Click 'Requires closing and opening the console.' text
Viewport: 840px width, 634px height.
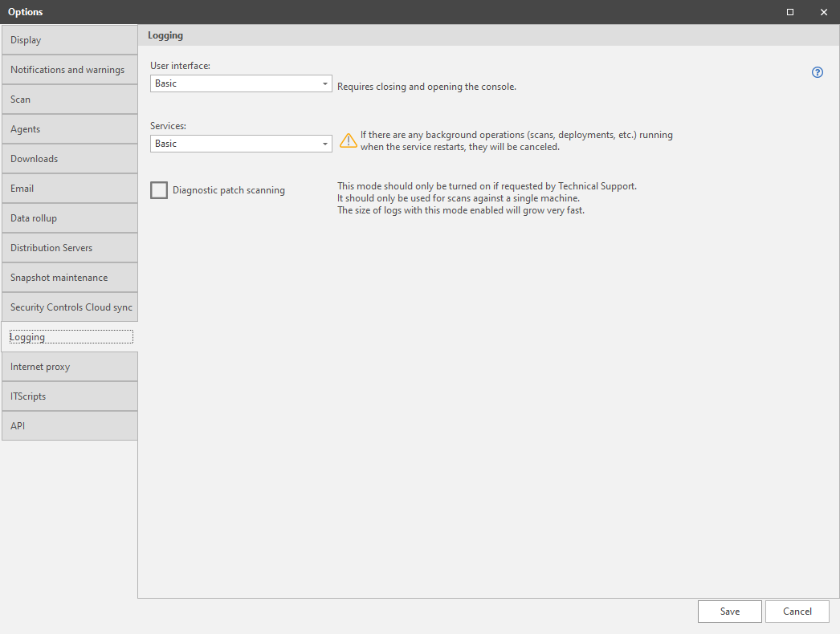point(426,87)
